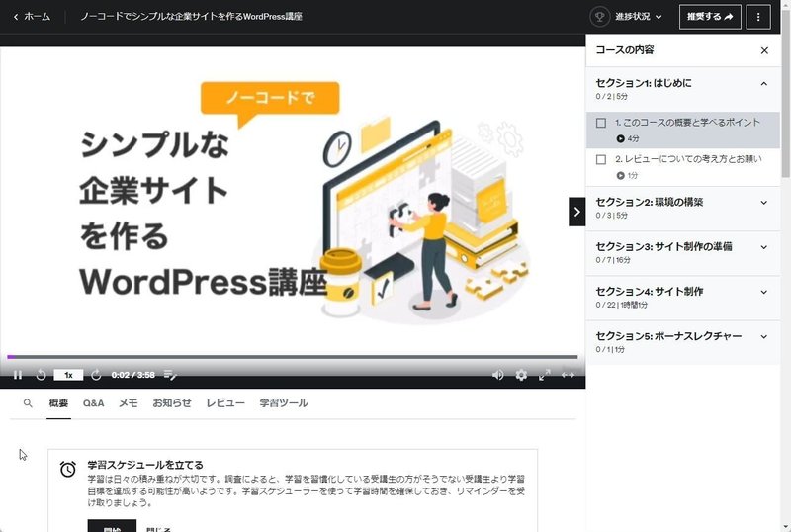Click 学習スケジュールを立てる heading

(x=145, y=465)
